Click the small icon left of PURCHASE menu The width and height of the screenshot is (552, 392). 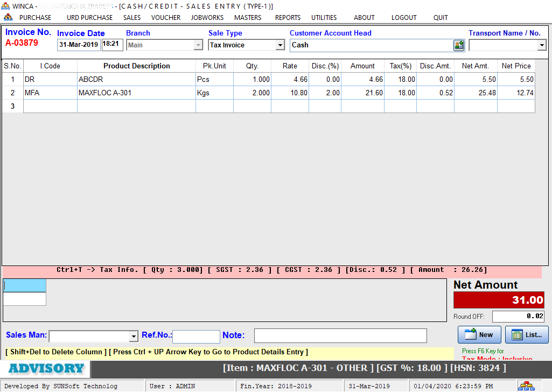(8, 17)
